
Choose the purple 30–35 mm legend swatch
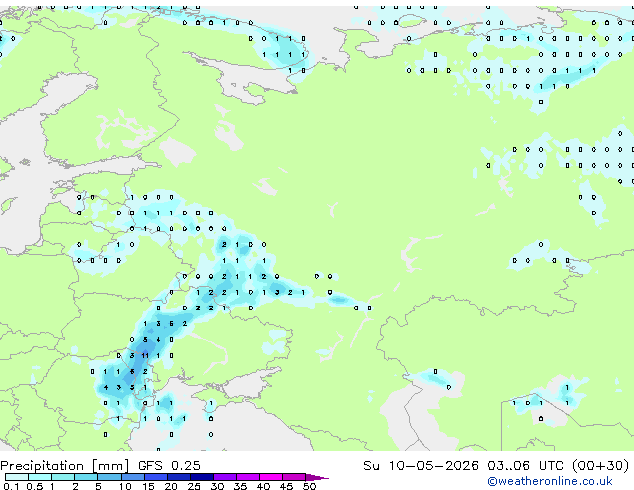coord(225,477)
